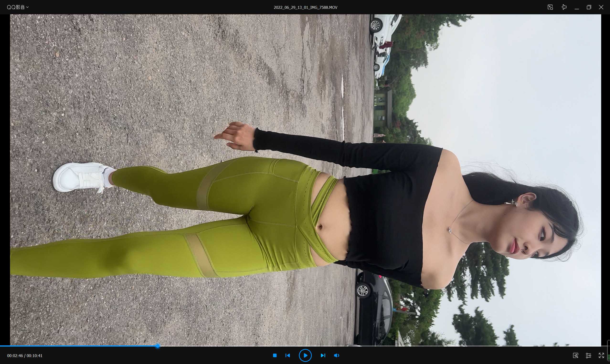Click the unplayed portion of the progress bar
The height and width of the screenshot is (364, 610).
point(368,346)
